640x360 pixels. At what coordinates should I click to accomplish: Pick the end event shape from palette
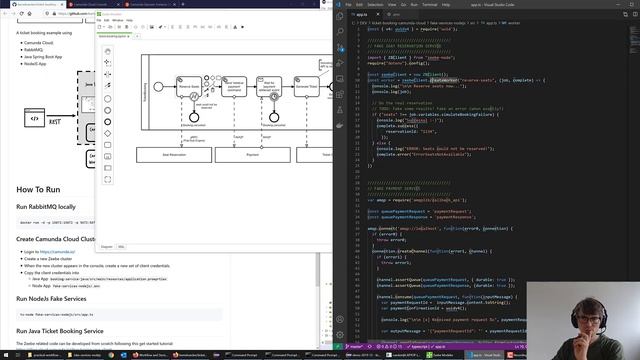(108, 122)
